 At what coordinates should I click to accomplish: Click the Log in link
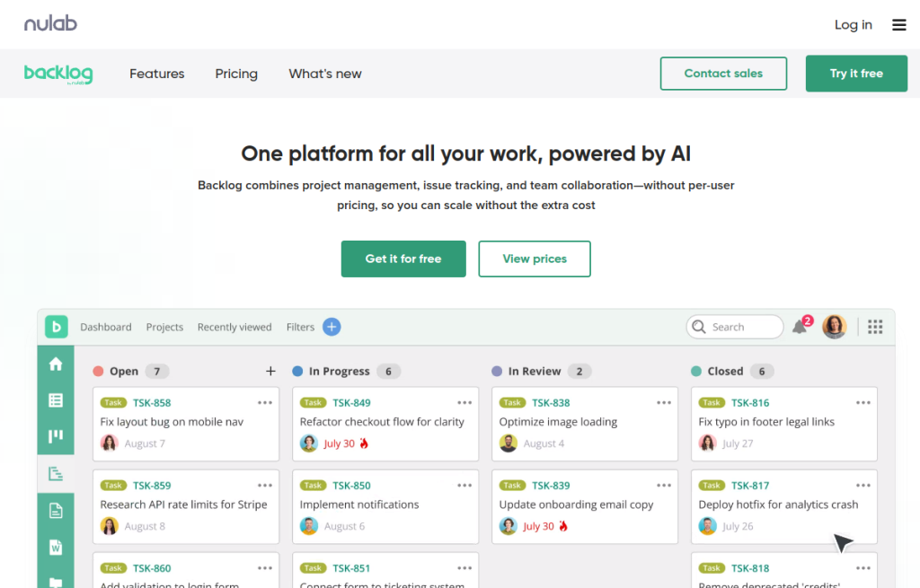click(853, 25)
